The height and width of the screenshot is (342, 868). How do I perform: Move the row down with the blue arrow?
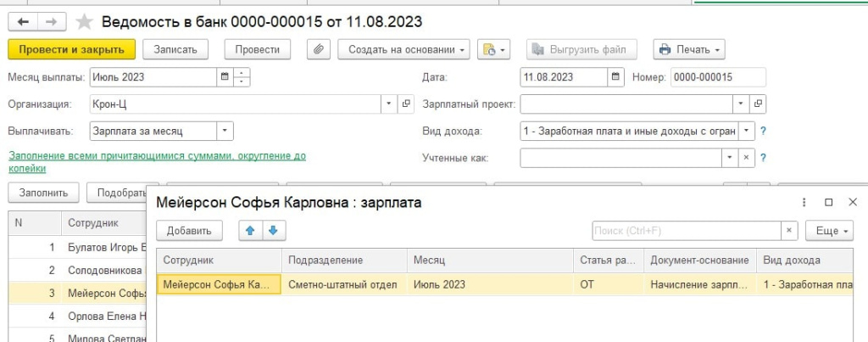274,231
